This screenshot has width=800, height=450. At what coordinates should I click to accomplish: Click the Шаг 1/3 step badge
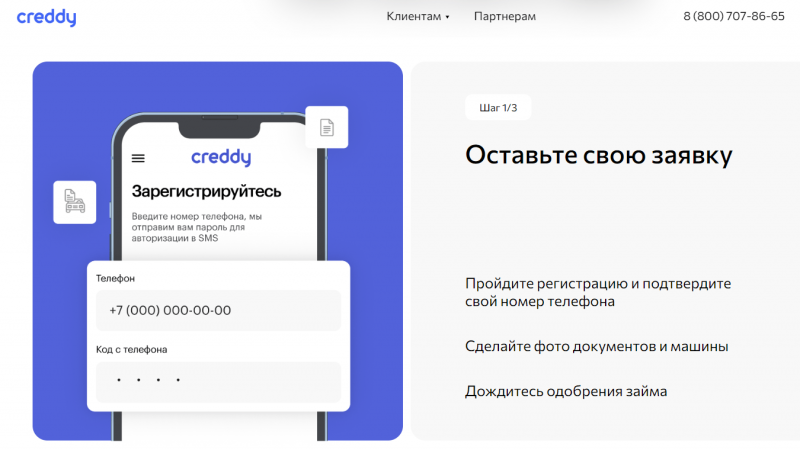click(498, 108)
